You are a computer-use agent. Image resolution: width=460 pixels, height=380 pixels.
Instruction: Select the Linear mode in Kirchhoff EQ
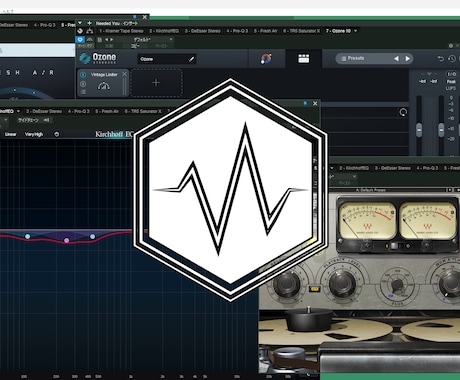11,134
